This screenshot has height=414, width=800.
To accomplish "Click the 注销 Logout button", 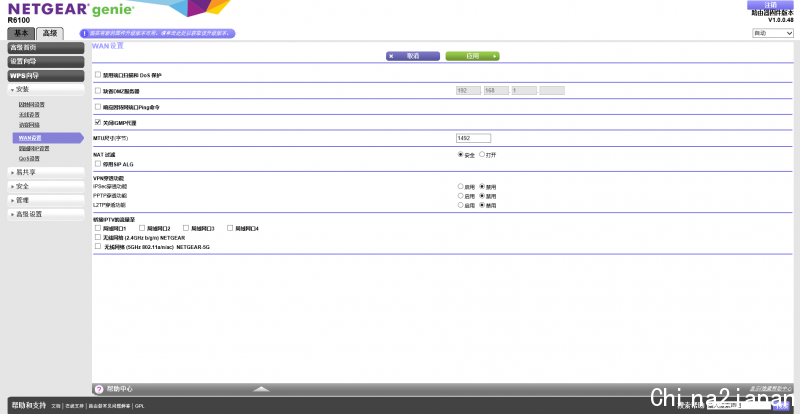I will [770, 5].
